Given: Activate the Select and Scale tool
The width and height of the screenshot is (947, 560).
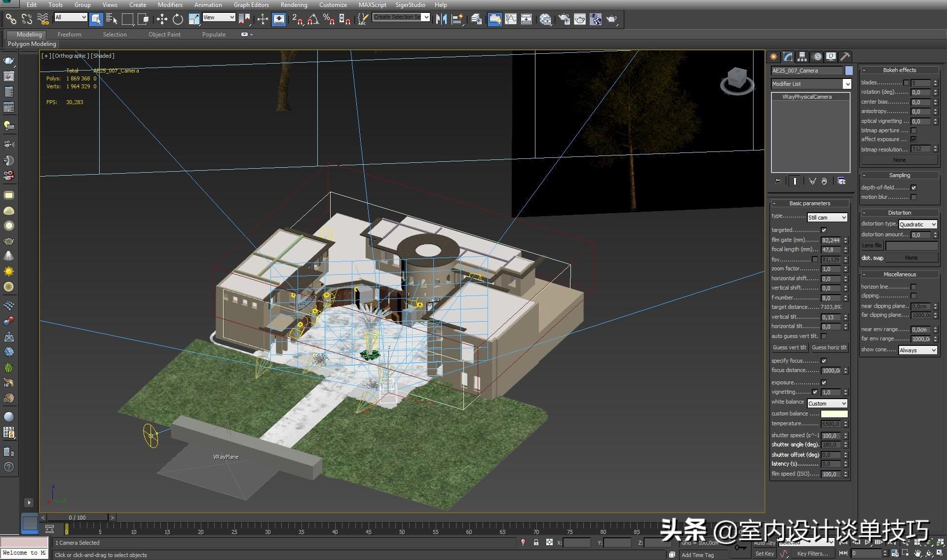Looking at the screenshot, I should point(194,19).
